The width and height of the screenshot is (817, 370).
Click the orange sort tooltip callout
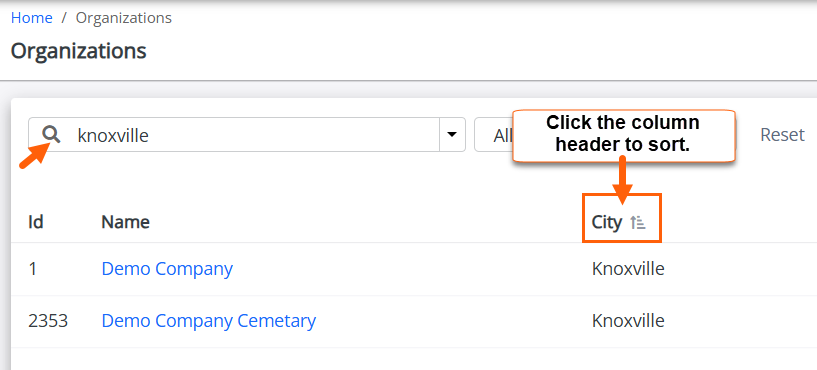[x=624, y=135]
